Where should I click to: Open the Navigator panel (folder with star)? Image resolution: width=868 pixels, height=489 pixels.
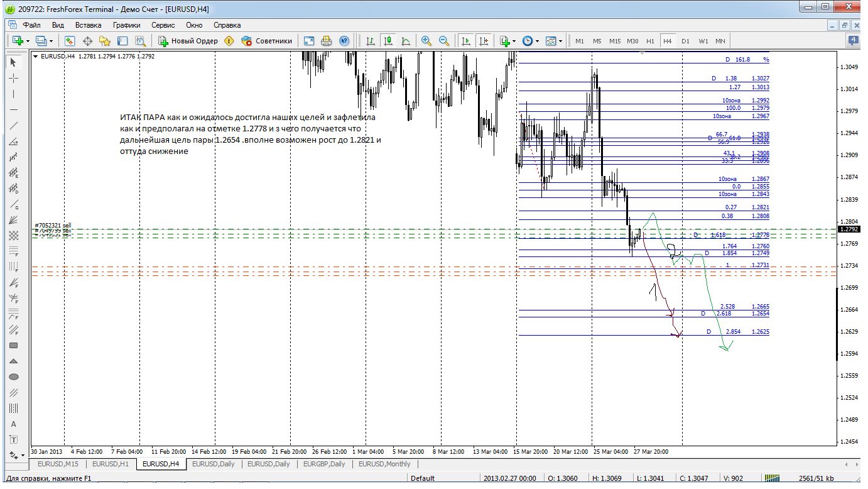click(105, 41)
